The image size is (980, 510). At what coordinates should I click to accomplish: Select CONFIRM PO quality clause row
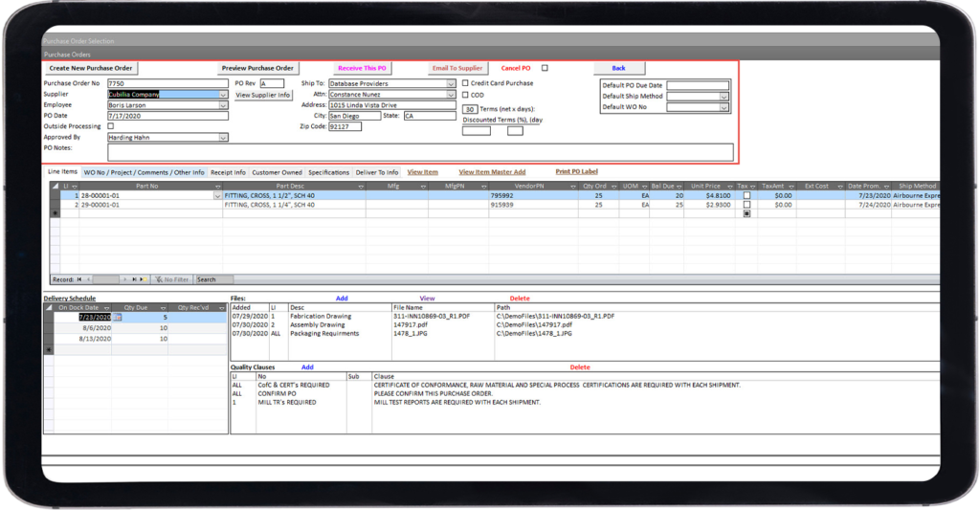click(585, 394)
